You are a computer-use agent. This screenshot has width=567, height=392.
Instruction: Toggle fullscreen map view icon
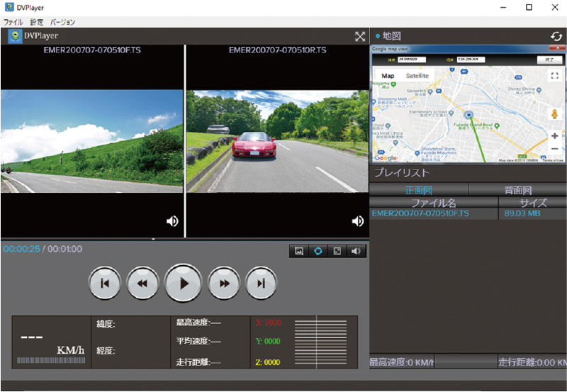(x=554, y=76)
